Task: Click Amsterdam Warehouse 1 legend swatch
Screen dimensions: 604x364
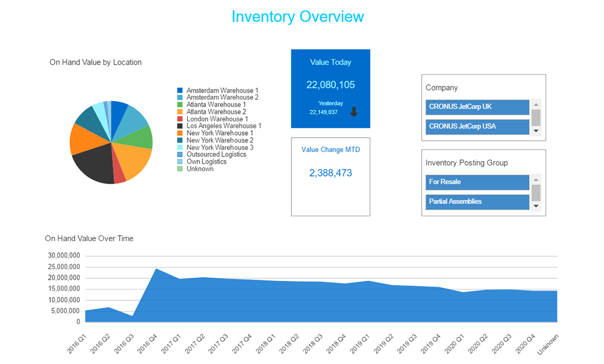Action: (180, 91)
